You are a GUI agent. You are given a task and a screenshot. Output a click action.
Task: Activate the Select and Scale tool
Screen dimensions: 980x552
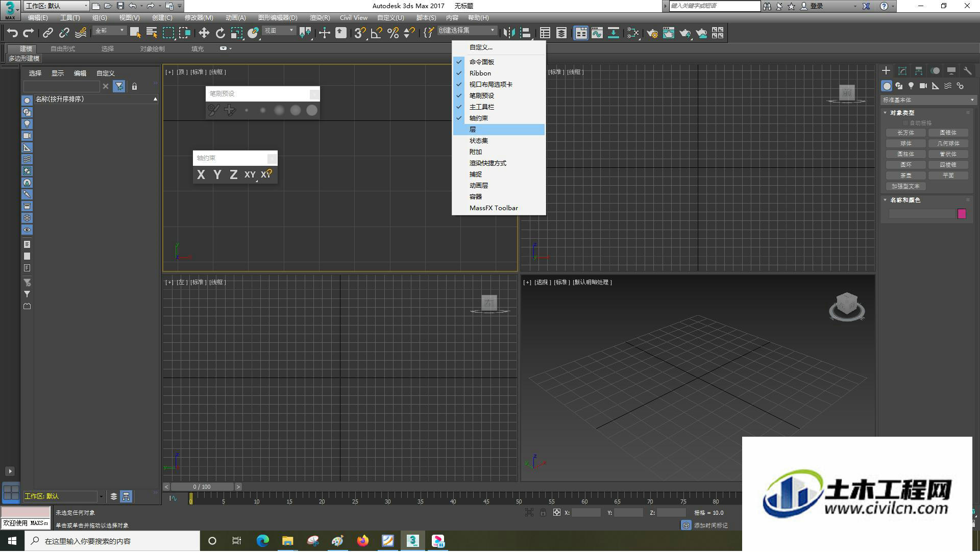click(236, 33)
